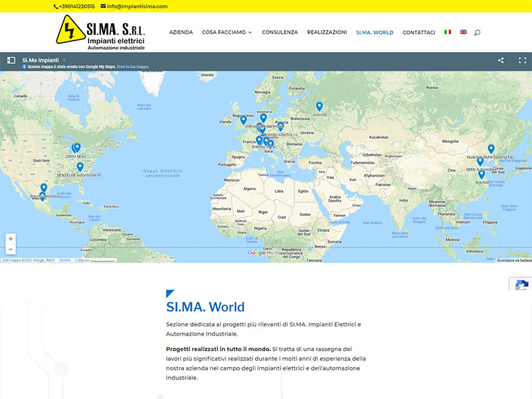The height and width of the screenshot is (399, 532).
Task: Email info@impiantisima.com from the top bar
Action: click(x=137, y=7)
